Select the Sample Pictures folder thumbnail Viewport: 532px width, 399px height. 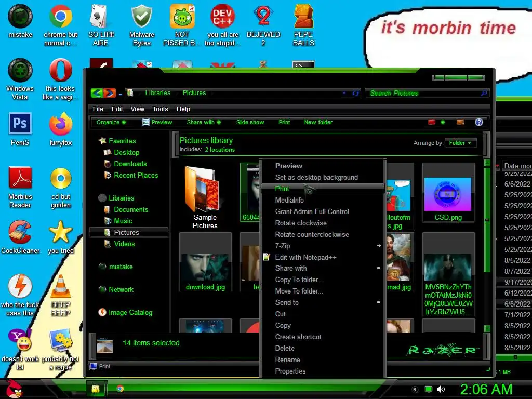point(205,197)
